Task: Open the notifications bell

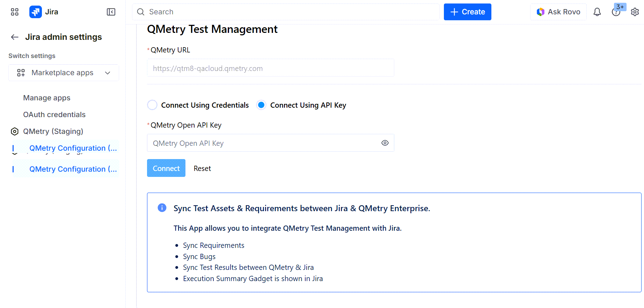Action: (x=597, y=12)
